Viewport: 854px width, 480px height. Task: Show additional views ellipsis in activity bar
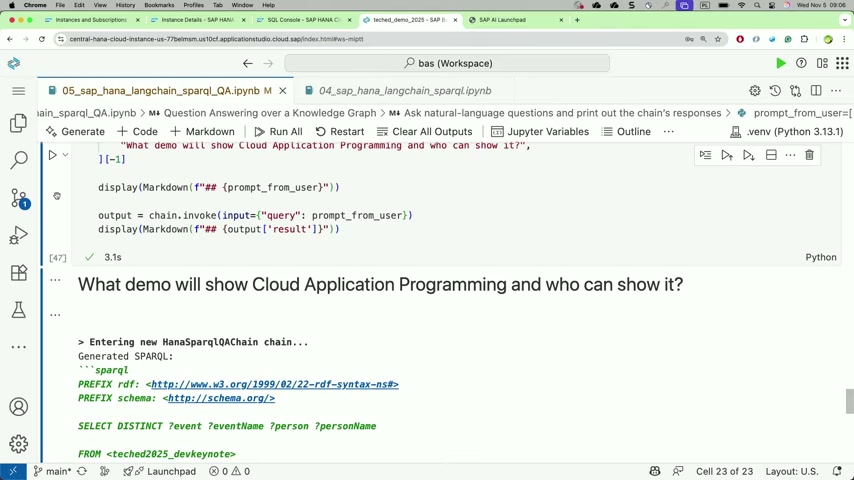point(19,347)
